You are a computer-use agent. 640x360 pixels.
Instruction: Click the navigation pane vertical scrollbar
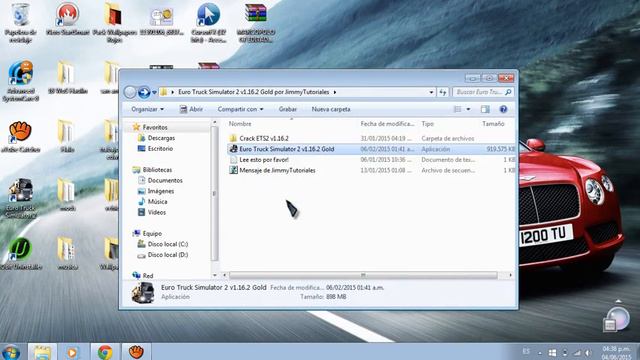(x=214, y=193)
